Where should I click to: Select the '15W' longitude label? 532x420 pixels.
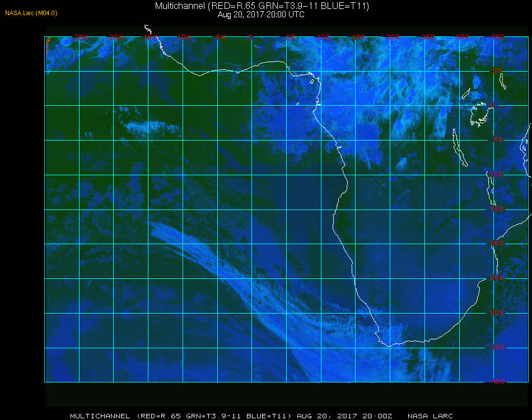click(151, 37)
